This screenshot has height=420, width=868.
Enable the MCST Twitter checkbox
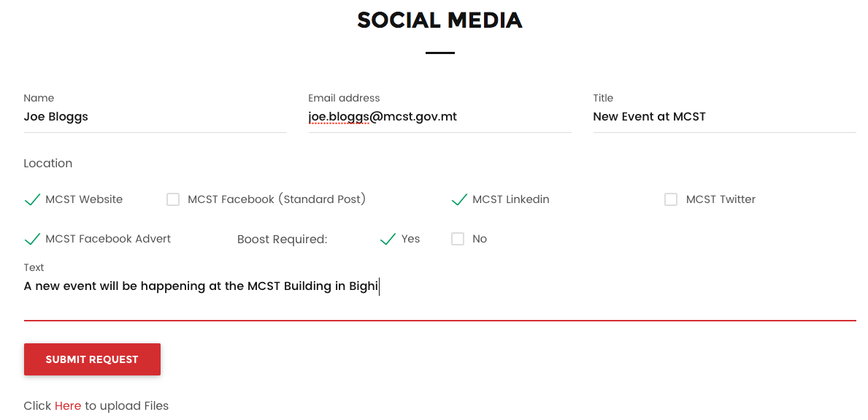tap(671, 199)
